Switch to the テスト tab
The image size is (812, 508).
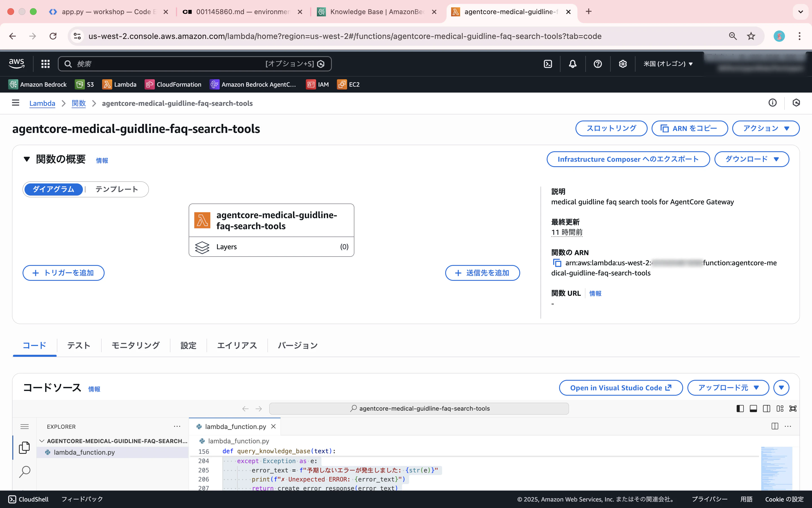[79, 345]
